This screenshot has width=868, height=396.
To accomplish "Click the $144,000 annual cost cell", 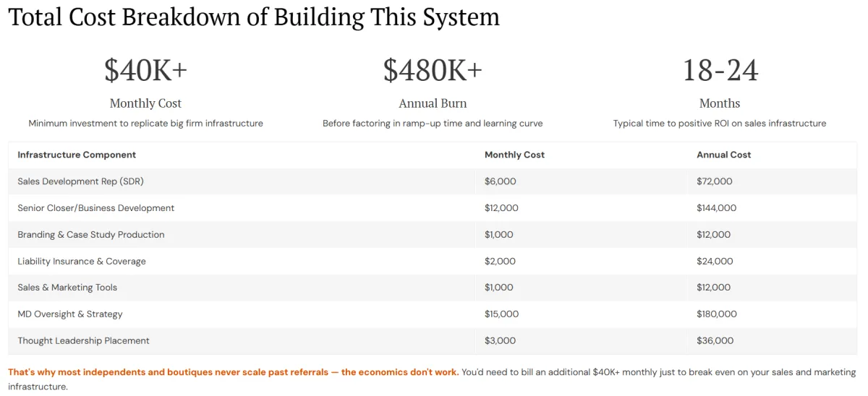I will click(716, 208).
